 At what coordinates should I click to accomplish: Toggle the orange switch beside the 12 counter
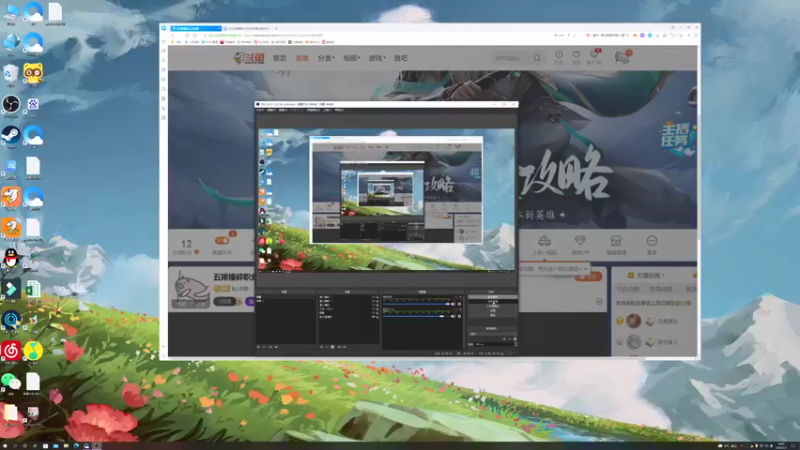click(222, 241)
